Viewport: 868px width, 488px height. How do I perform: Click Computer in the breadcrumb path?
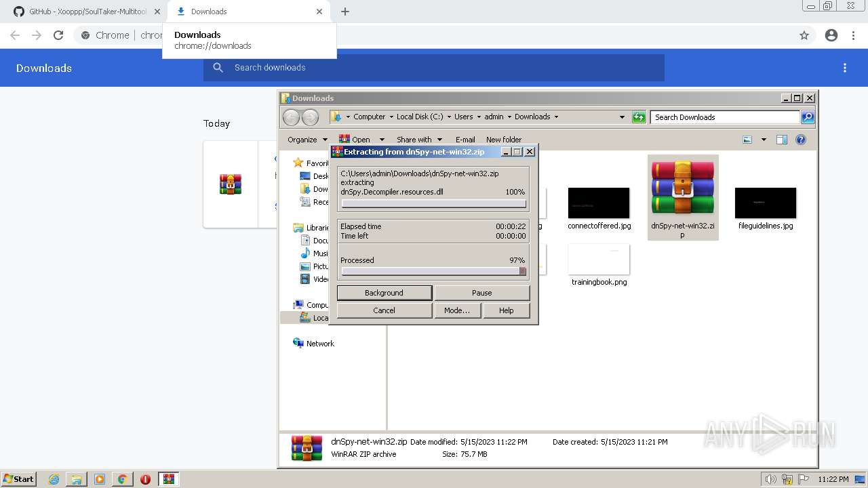369,117
